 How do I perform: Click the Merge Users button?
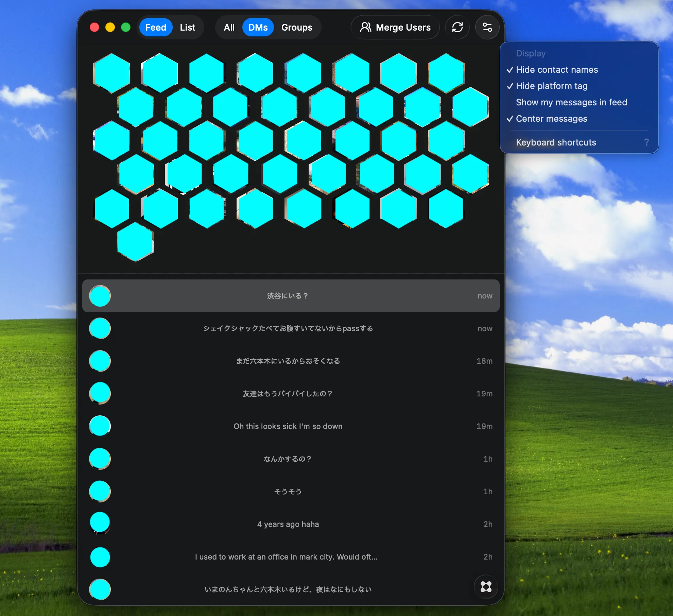pos(395,27)
